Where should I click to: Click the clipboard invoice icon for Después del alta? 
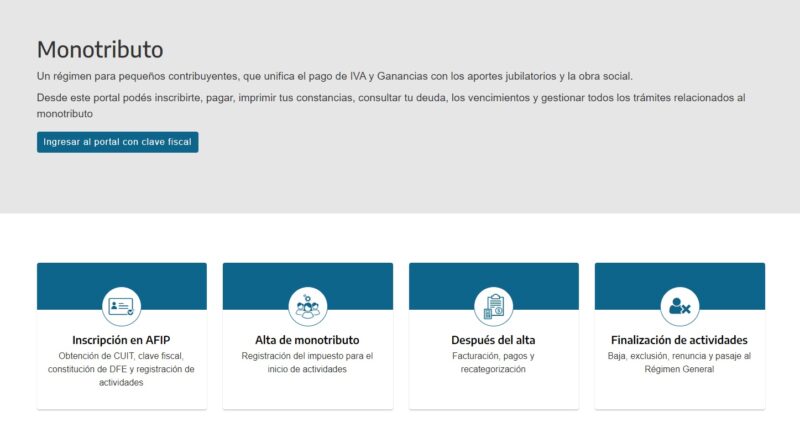click(x=493, y=307)
